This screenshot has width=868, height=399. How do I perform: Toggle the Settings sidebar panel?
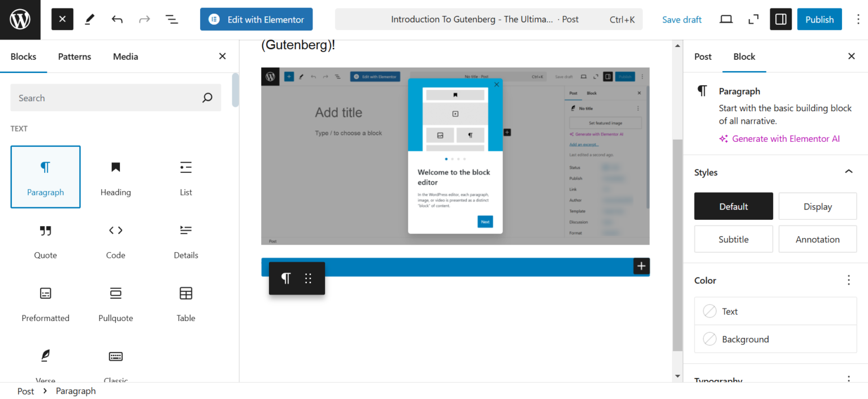780,19
